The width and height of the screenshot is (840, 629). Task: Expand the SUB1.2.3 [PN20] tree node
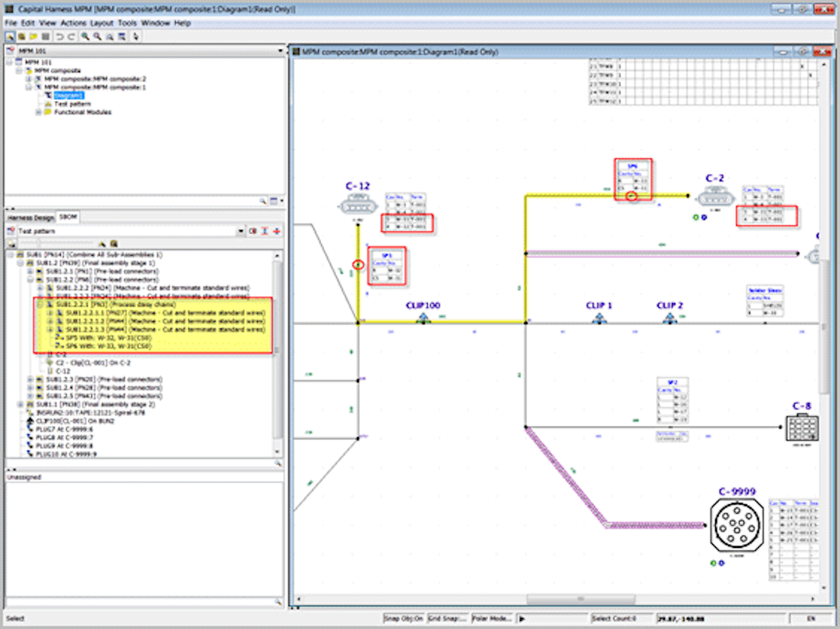[30, 379]
